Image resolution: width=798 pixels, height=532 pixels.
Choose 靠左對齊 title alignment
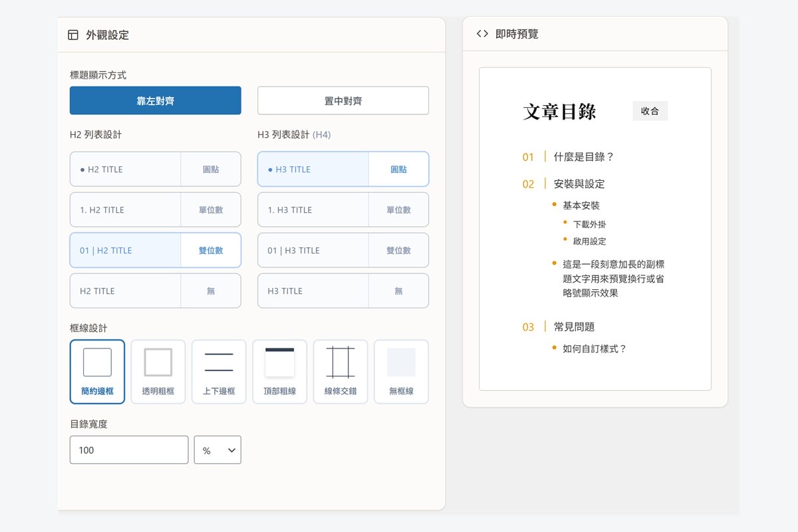click(x=156, y=100)
